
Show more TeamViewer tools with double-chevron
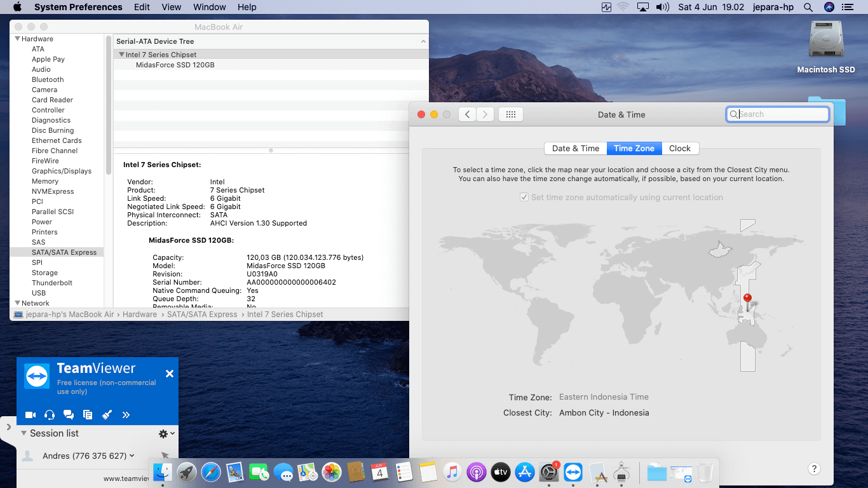click(x=126, y=415)
